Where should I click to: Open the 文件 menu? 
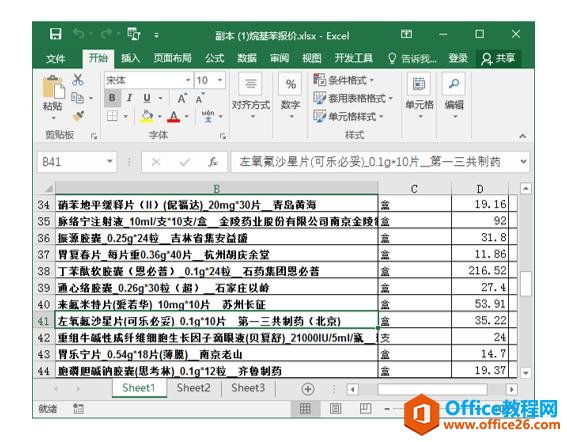pos(56,58)
